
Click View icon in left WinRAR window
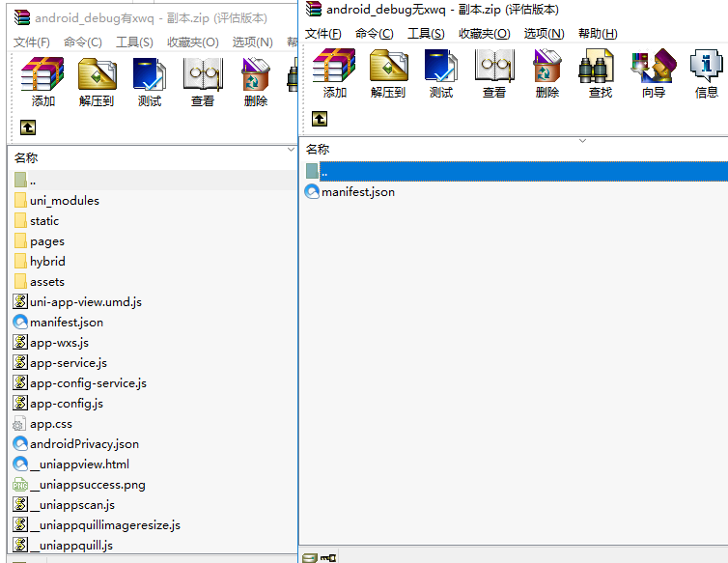click(203, 81)
